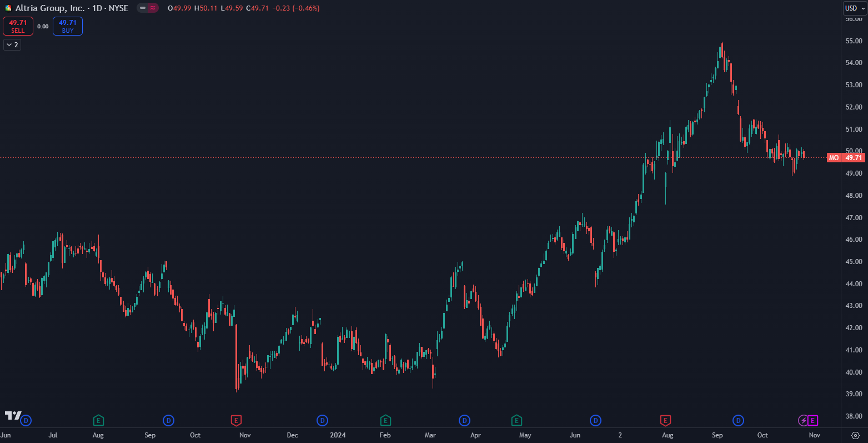The height and width of the screenshot is (443, 868).
Task: Click the Apr label on time axis
Action: coord(475,435)
